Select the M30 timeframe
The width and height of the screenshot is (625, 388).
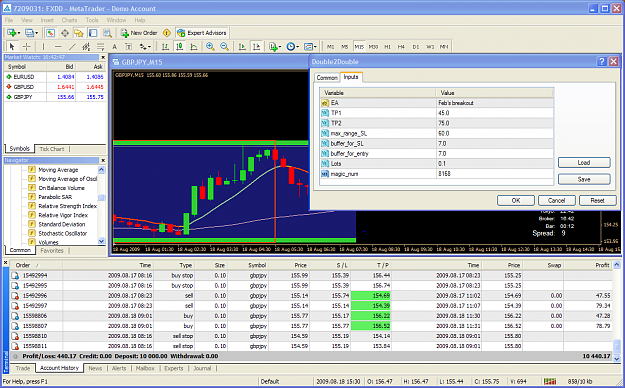coord(373,47)
